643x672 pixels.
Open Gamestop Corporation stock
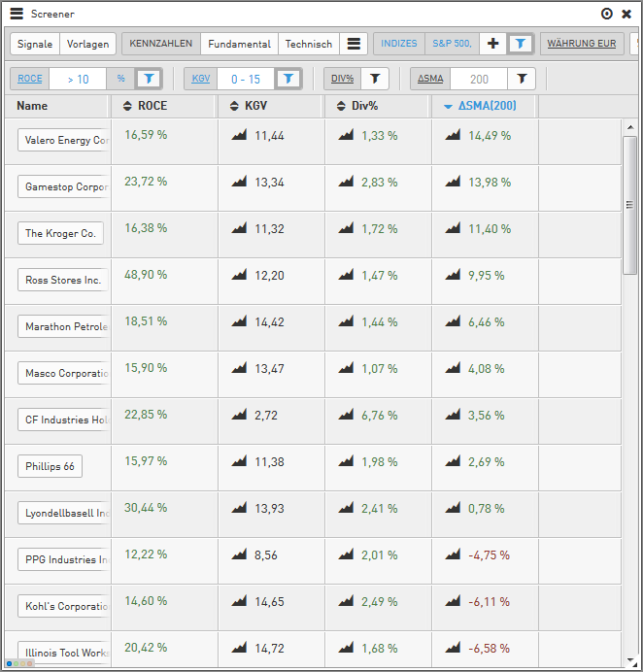coord(63,186)
